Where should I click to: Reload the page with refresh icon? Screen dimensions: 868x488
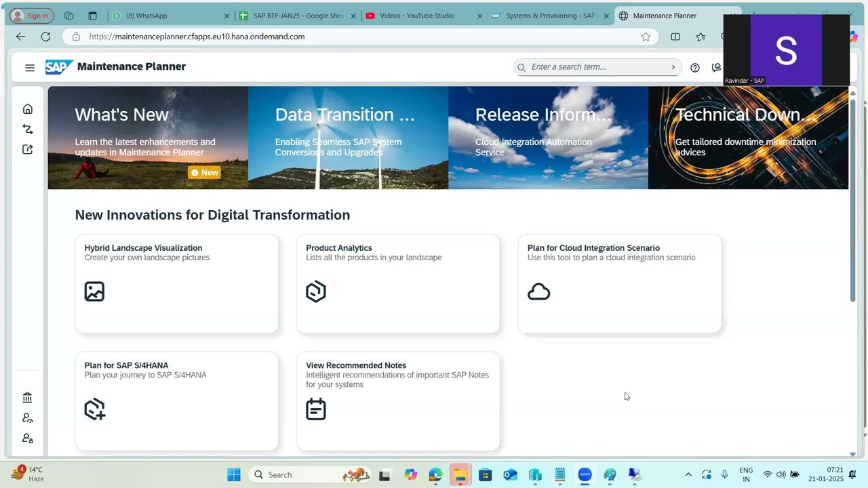[x=45, y=37]
